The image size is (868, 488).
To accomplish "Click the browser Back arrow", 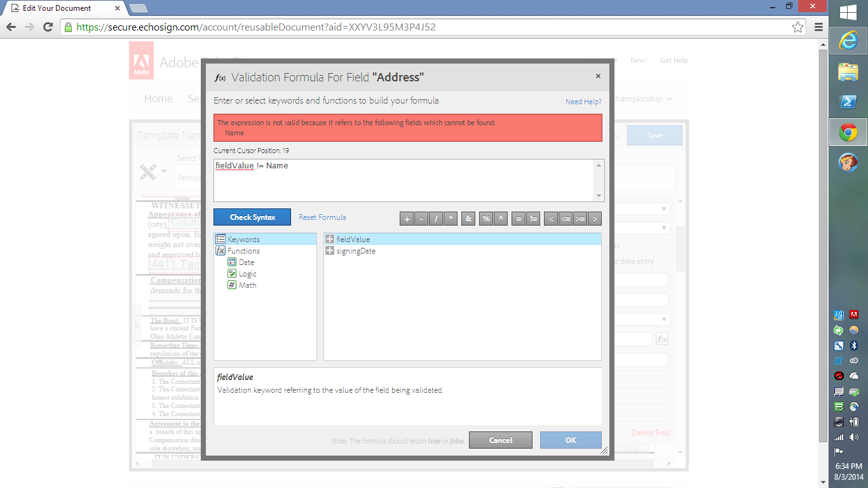I will point(11,27).
